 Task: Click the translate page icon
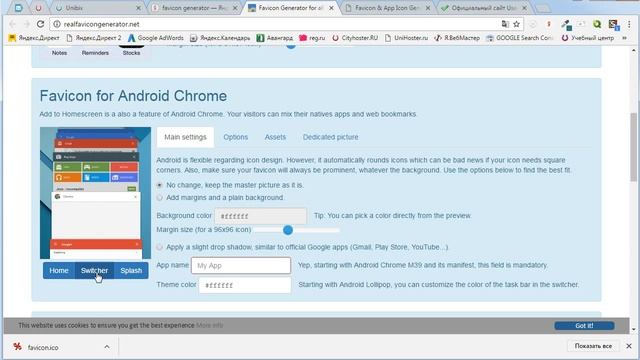505,24
